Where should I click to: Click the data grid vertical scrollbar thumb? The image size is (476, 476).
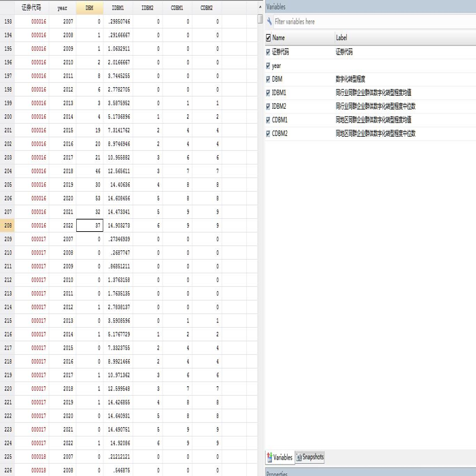pos(260,19)
